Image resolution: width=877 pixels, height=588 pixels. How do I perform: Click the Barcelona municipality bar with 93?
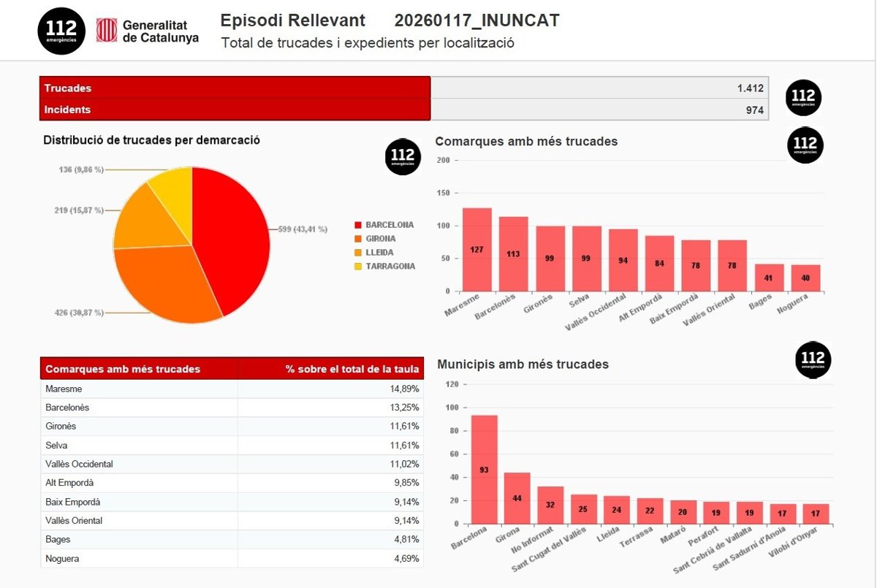(x=484, y=469)
